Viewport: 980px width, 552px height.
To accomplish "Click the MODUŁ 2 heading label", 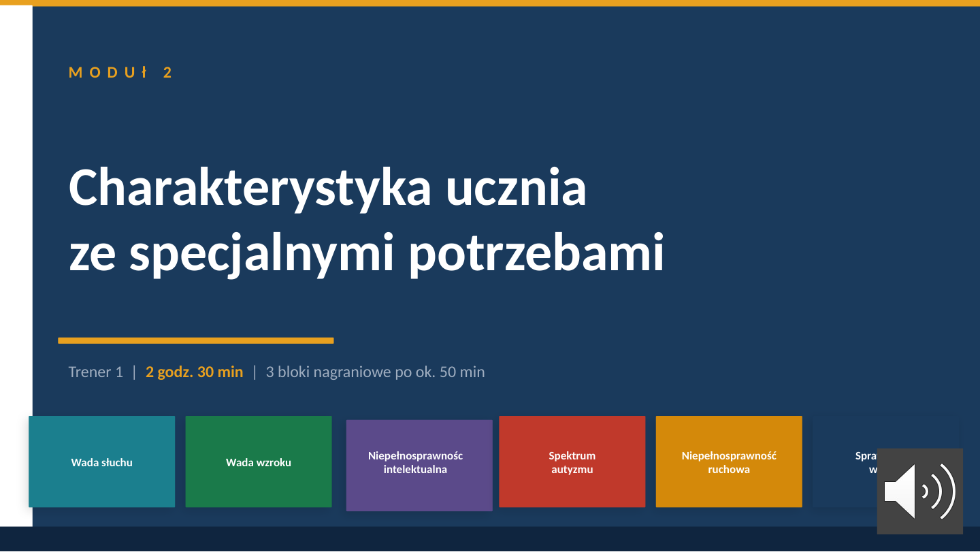I will pos(121,72).
